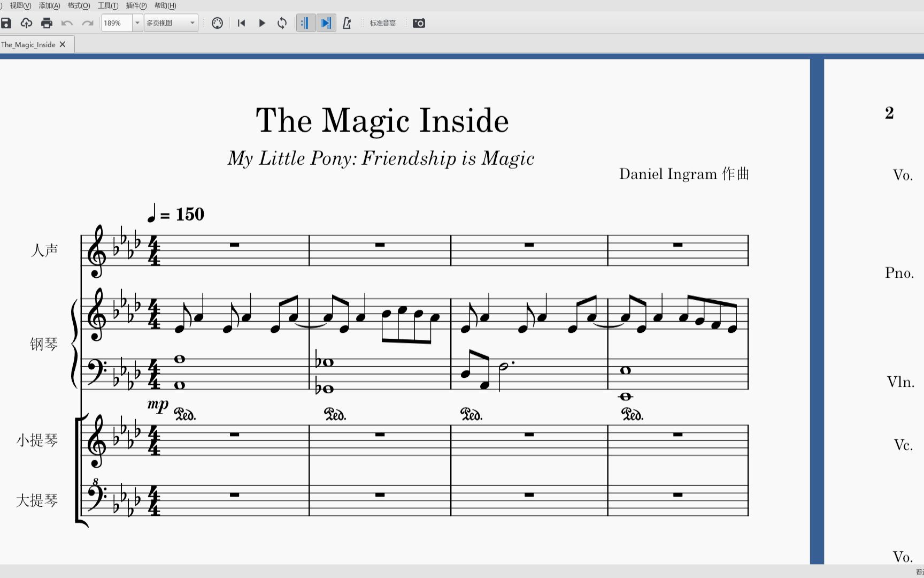This screenshot has width=924, height=578.
Task: Select the 人声 staff treble clef
Action: point(97,250)
